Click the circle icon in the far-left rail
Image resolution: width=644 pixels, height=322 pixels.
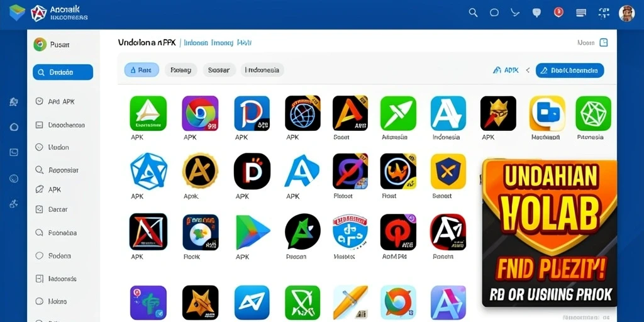(x=14, y=127)
